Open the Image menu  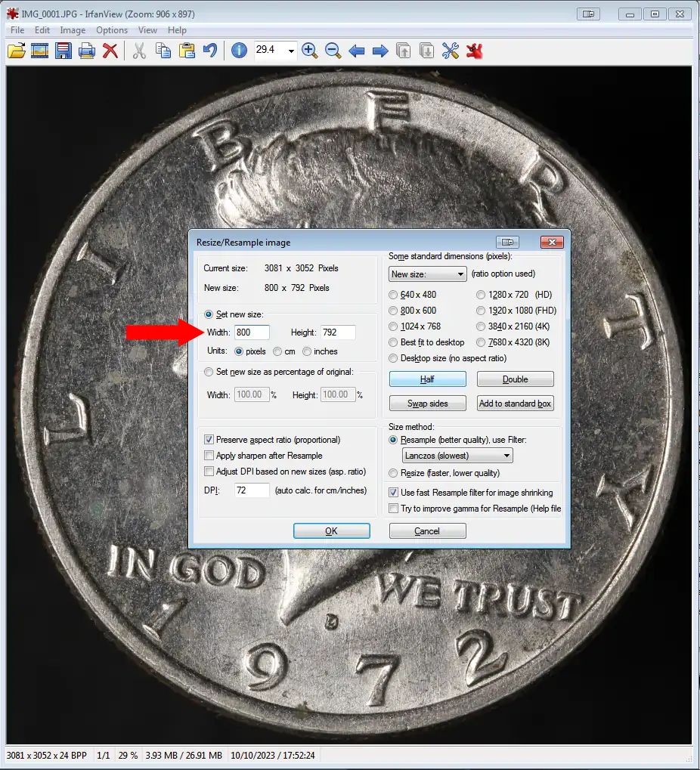tap(73, 30)
